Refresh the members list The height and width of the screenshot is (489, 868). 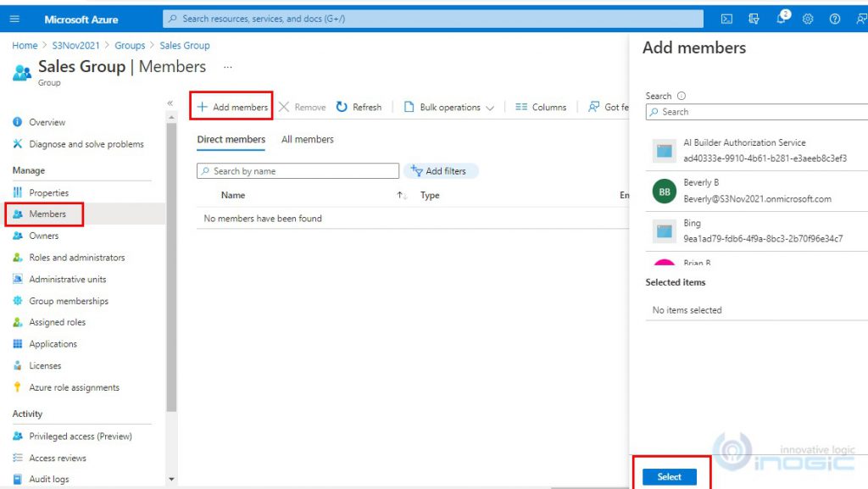[359, 107]
